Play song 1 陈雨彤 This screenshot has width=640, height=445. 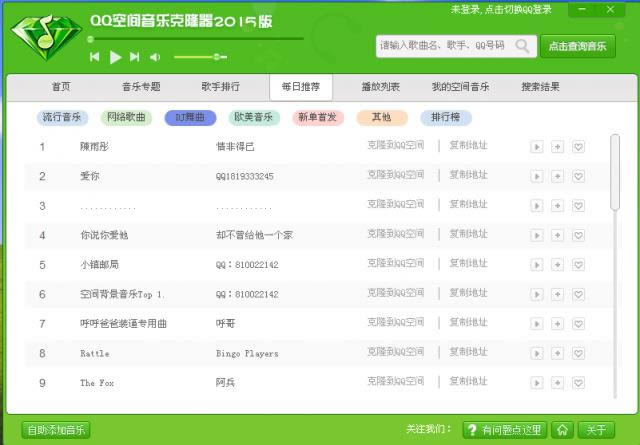(537, 147)
